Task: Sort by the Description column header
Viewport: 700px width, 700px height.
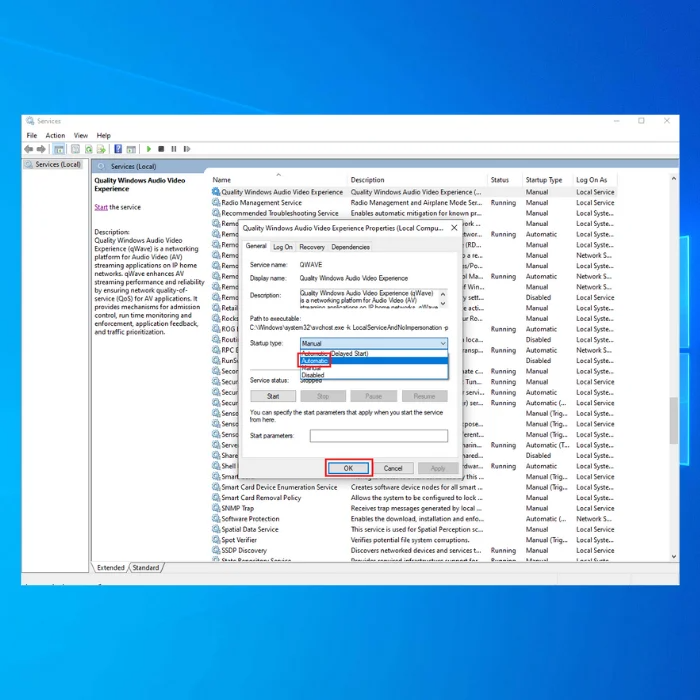Action: tap(417, 180)
